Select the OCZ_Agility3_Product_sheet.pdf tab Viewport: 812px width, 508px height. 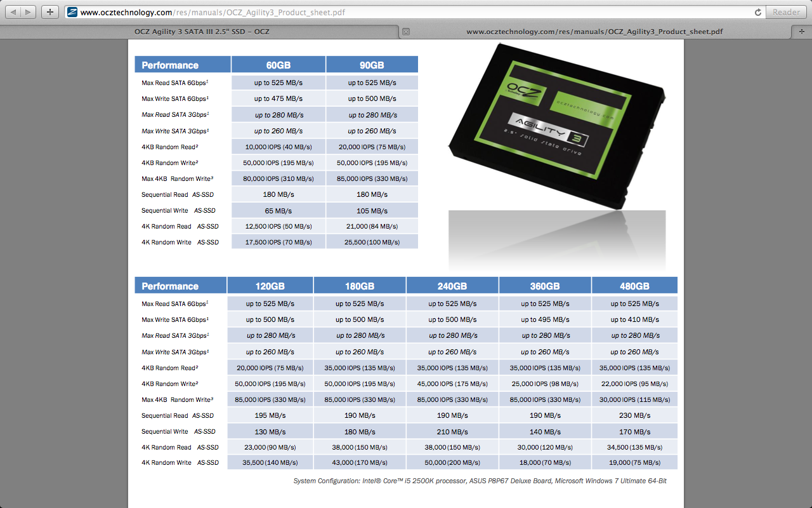point(594,32)
